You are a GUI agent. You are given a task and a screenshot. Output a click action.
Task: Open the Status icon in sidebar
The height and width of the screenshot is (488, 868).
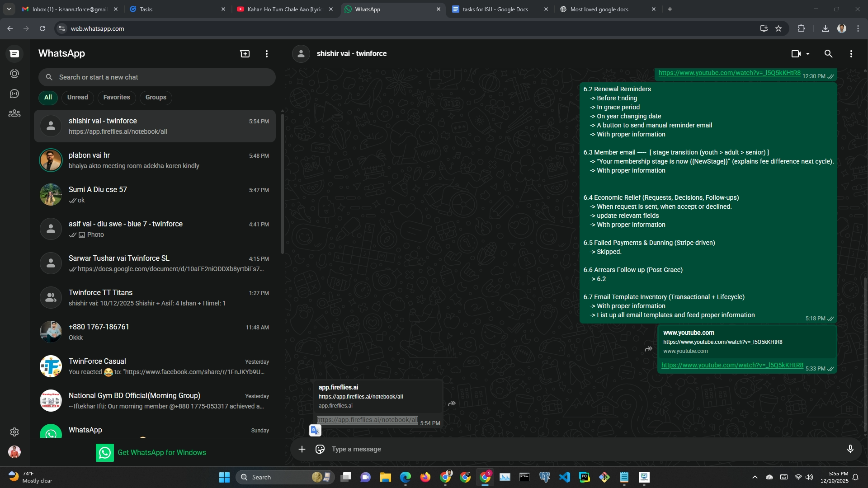point(14,74)
